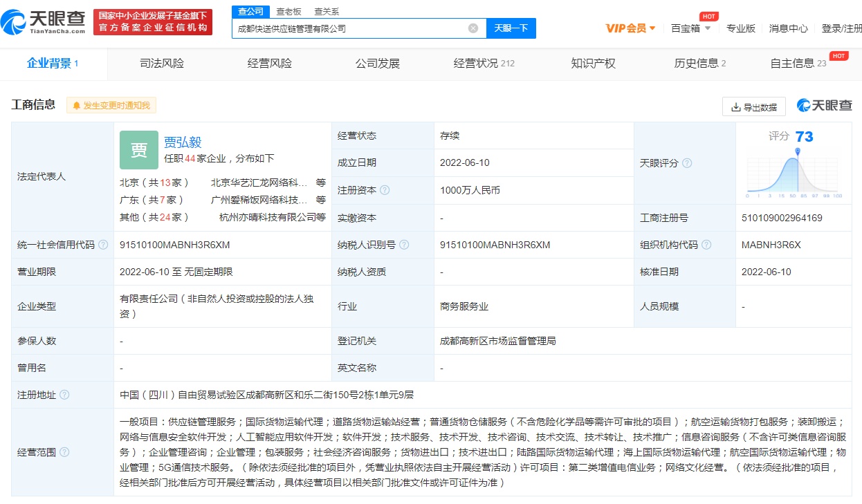Expand the VIP会员 dropdown
The width and height of the screenshot is (862, 504).
point(631,28)
